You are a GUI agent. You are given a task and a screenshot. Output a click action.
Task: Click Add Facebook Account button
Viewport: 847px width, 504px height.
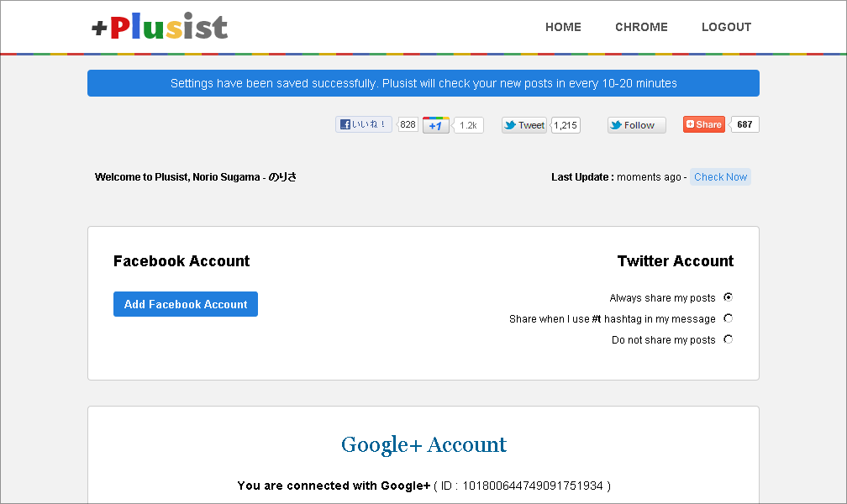pyautogui.click(x=185, y=304)
